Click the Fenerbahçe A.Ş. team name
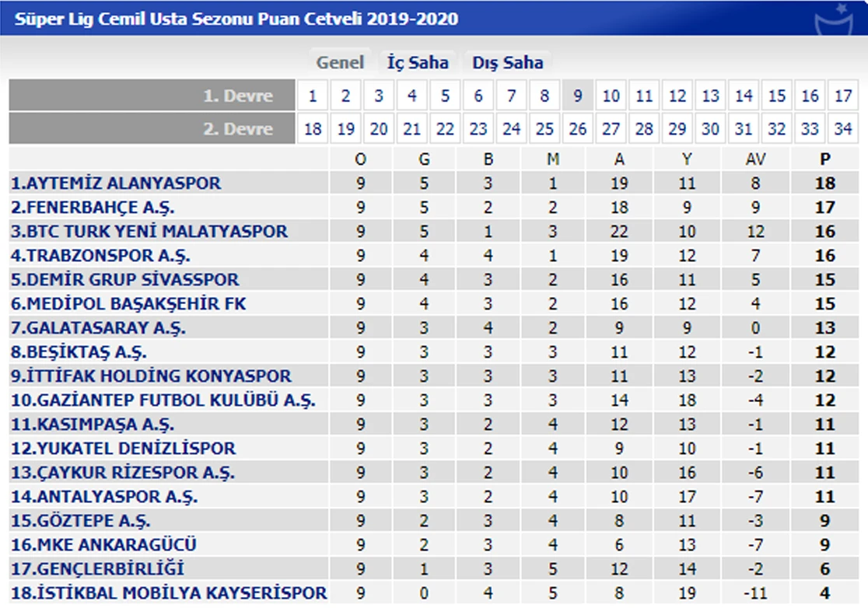 point(93,208)
